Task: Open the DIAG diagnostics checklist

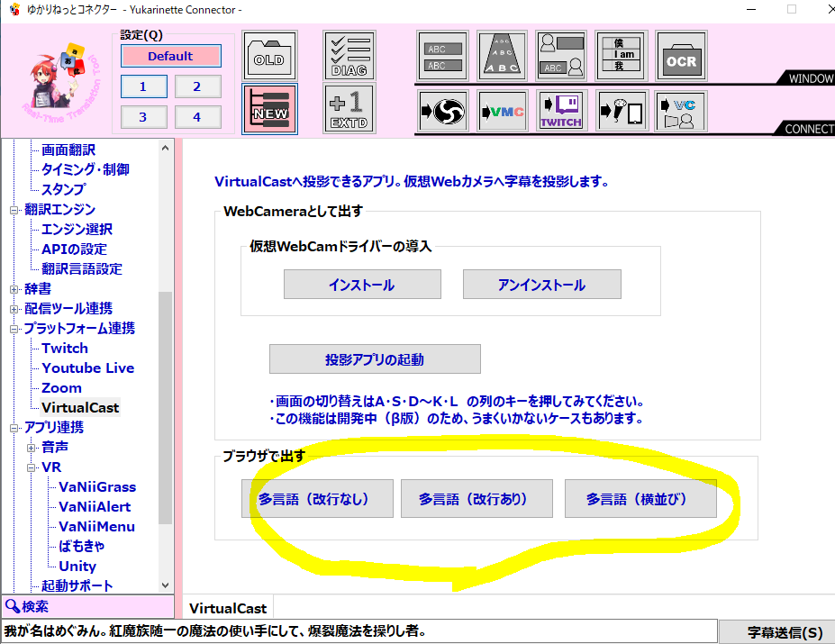Action: tap(349, 56)
